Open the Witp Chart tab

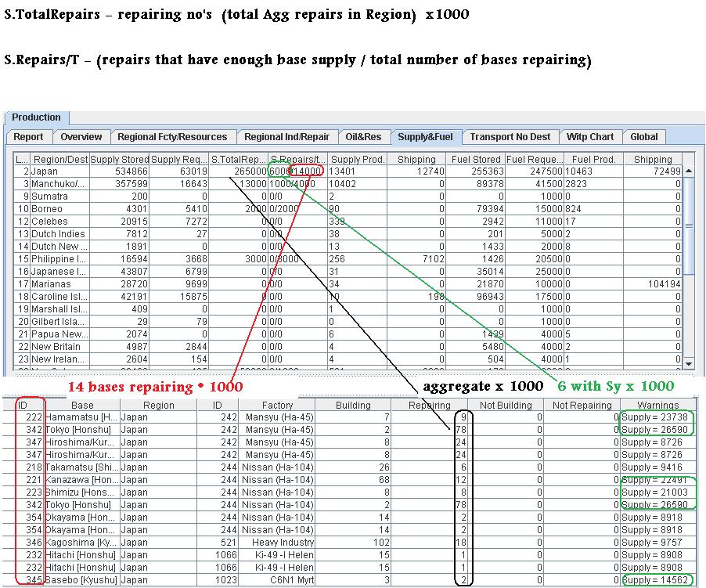pyautogui.click(x=590, y=137)
